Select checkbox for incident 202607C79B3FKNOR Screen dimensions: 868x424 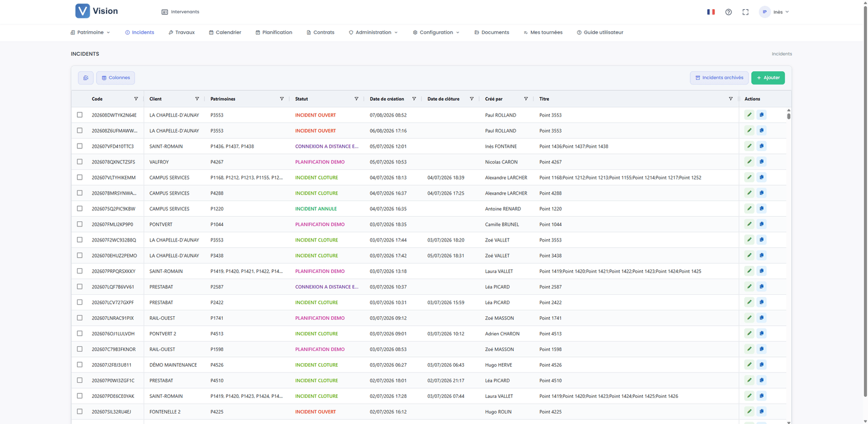click(80, 349)
